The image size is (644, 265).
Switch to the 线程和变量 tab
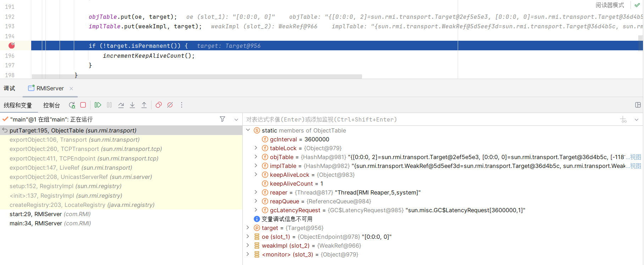point(18,105)
